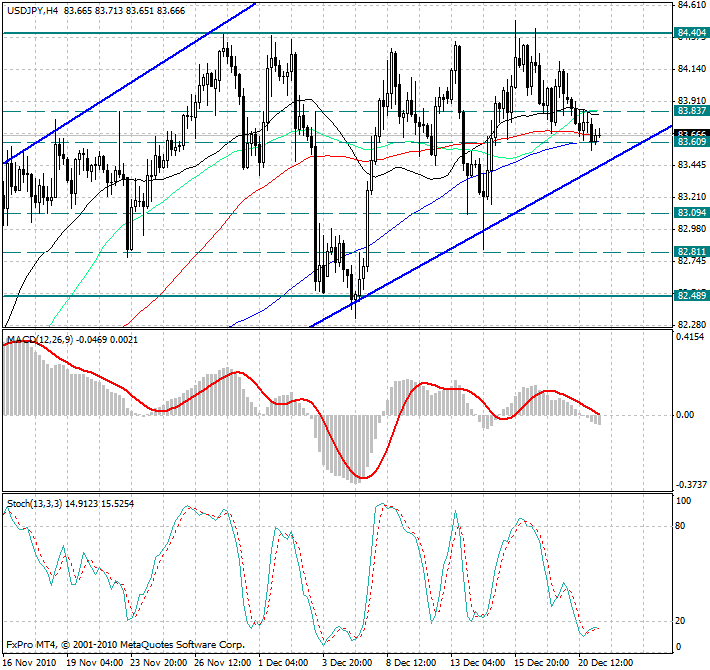This screenshot has width=710, height=670.
Task: Click the OHLC values 83.665 83.713 83.651 83.666
Action: coord(125,10)
